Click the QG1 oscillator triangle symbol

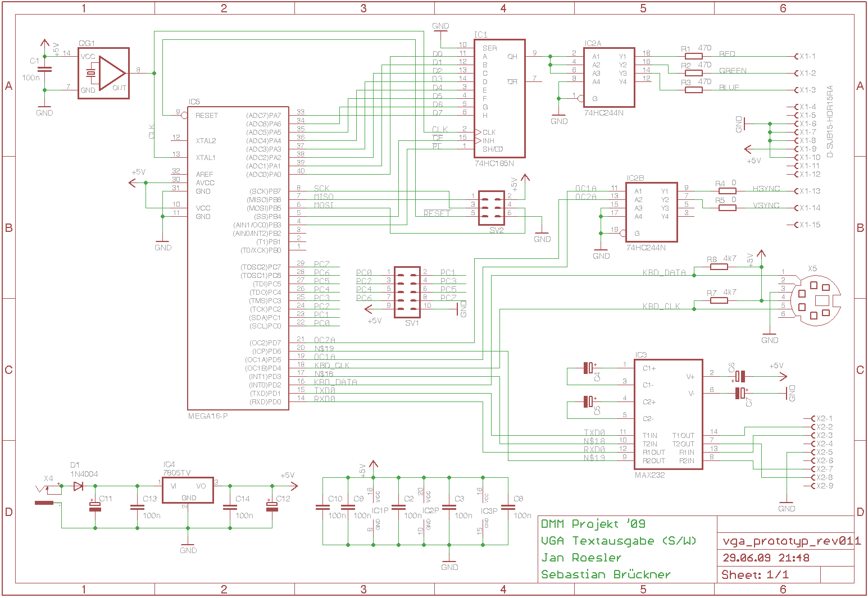pos(112,73)
